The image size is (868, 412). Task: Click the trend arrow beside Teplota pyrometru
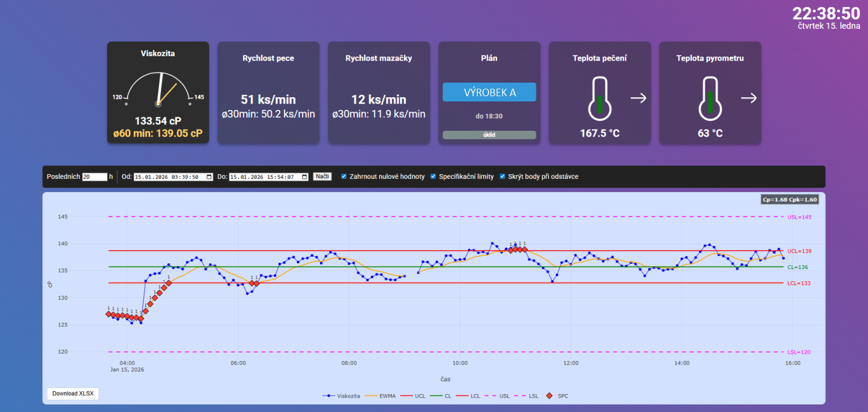pos(749,98)
